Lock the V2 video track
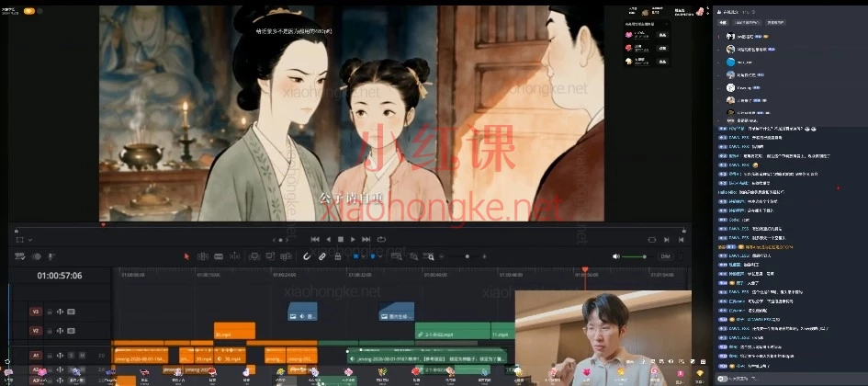 50,331
